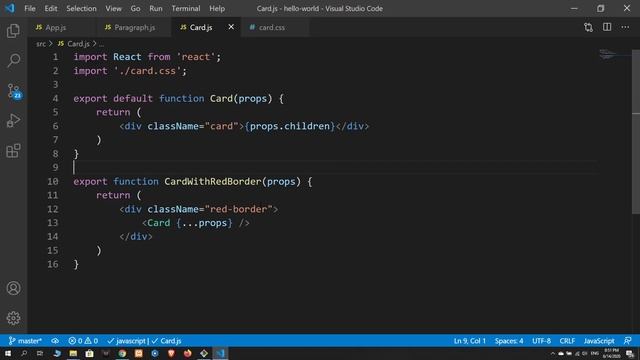Open the Go menu

136,9
